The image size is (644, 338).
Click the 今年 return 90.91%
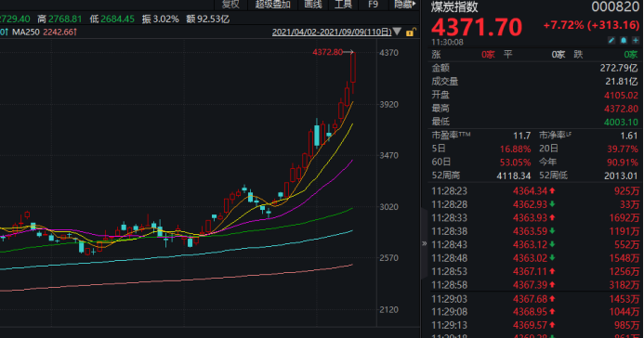[x=623, y=162]
